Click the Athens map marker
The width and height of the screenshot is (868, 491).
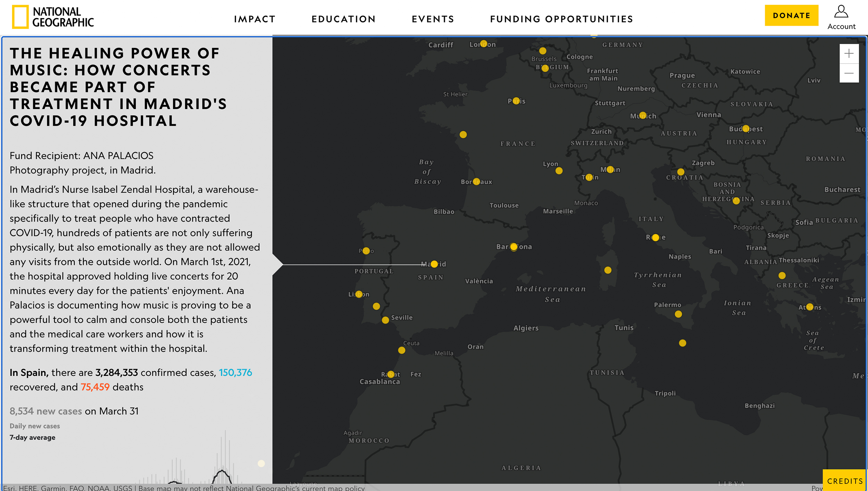pos(809,307)
